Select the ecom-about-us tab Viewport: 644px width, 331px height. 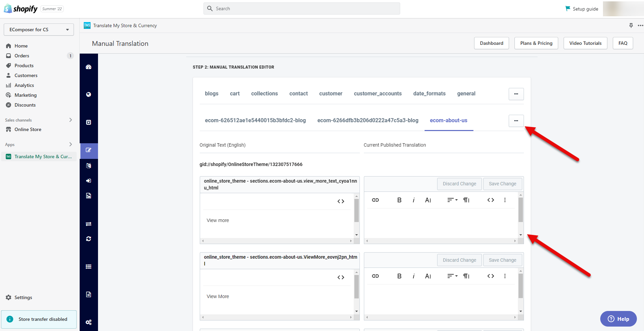click(x=449, y=120)
